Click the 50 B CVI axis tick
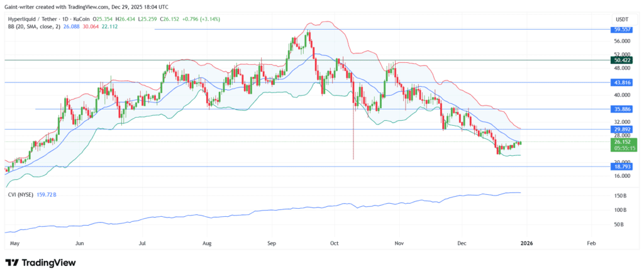The image size is (644, 276). pyautogui.click(x=619, y=225)
